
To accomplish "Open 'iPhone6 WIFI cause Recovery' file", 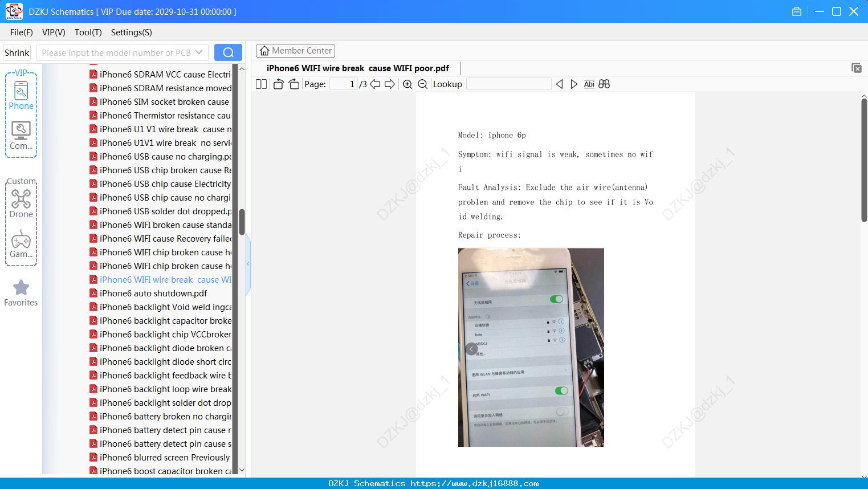I will (x=166, y=239).
